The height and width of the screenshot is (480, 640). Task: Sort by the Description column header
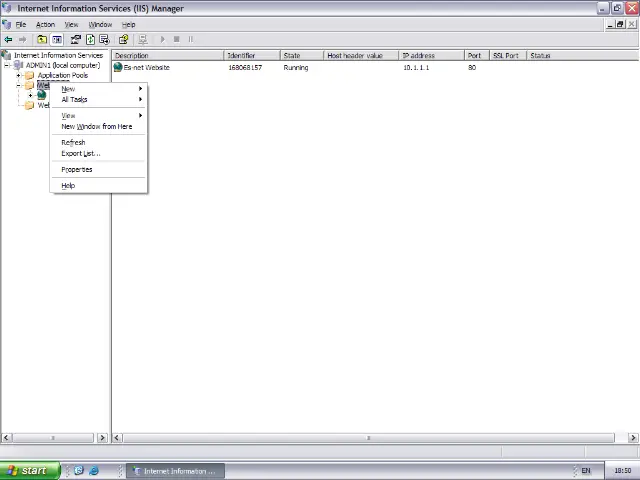(168, 56)
